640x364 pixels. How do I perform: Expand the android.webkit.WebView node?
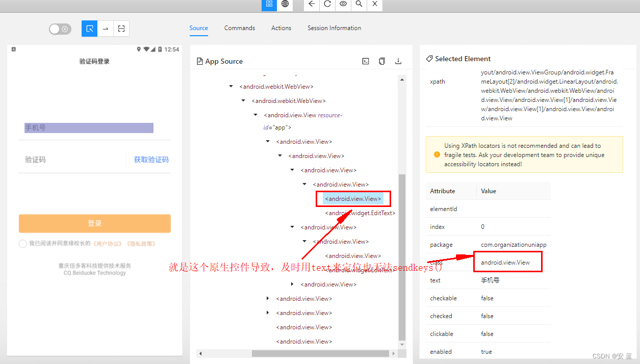point(231,86)
